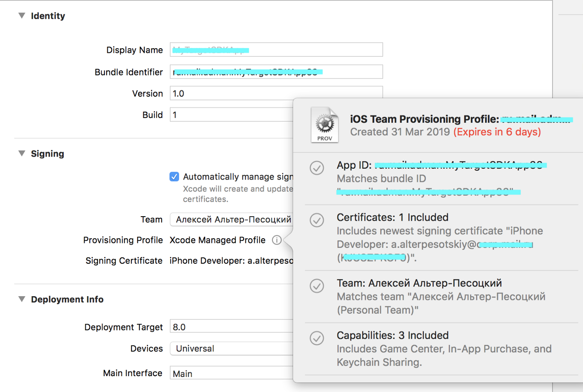This screenshot has width=583, height=392.
Task: Open the Deployment Target 8.0 combo box
Action: tap(232, 327)
